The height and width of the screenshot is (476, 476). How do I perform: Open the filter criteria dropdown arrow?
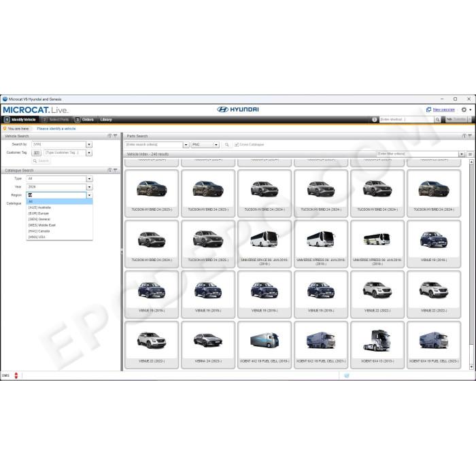462,154
